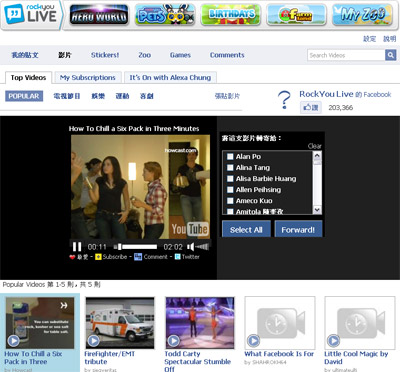Click the search magnifier icon
Screen dimensions: 400x372
390,55
